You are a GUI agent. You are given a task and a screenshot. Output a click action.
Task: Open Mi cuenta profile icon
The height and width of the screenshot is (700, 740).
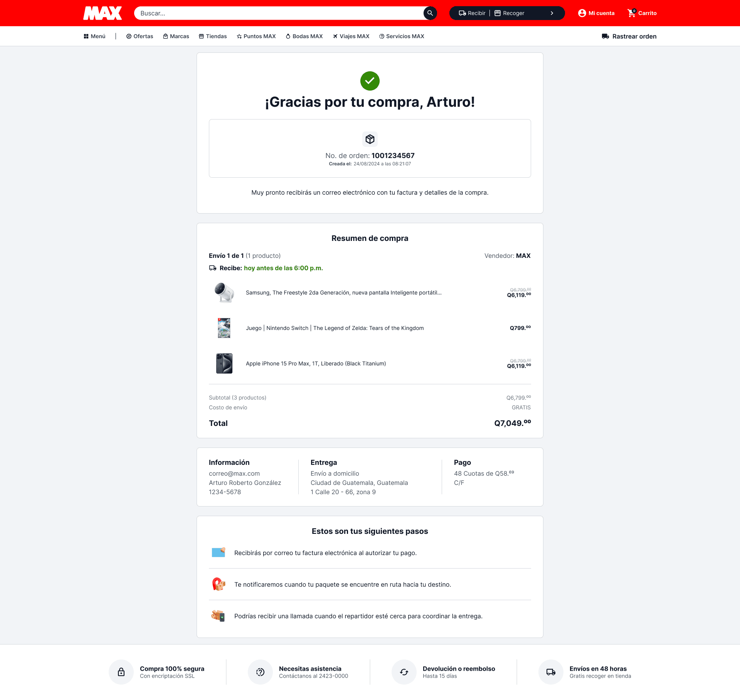pos(582,13)
